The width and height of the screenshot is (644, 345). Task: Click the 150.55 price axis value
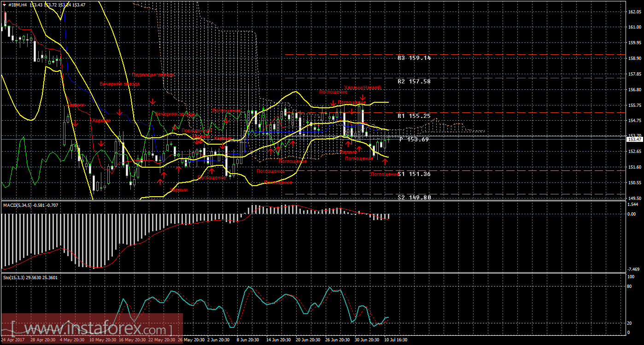point(635,182)
